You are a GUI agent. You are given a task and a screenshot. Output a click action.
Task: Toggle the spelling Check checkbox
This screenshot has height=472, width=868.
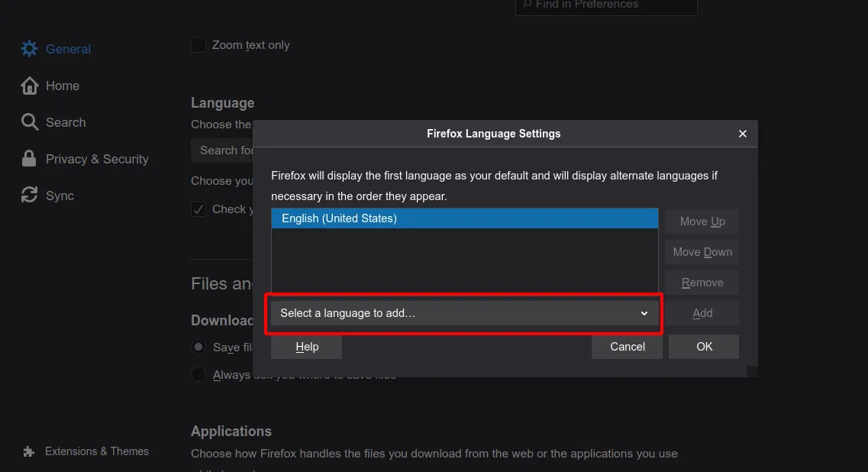(x=198, y=209)
